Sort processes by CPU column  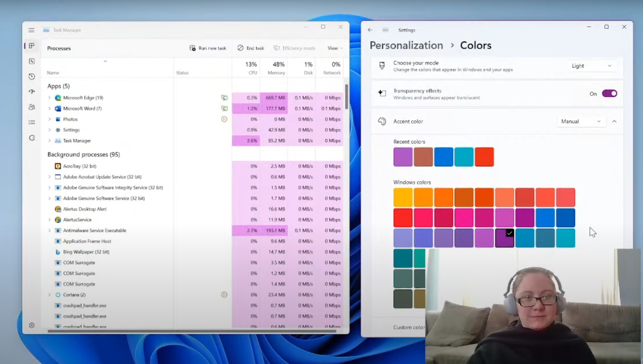tap(246, 68)
